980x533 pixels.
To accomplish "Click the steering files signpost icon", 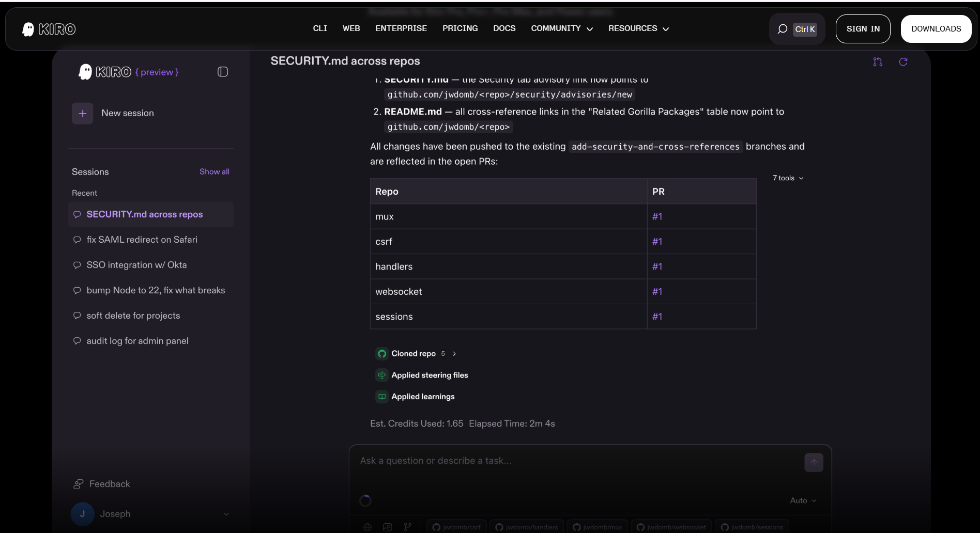I will coord(382,375).
